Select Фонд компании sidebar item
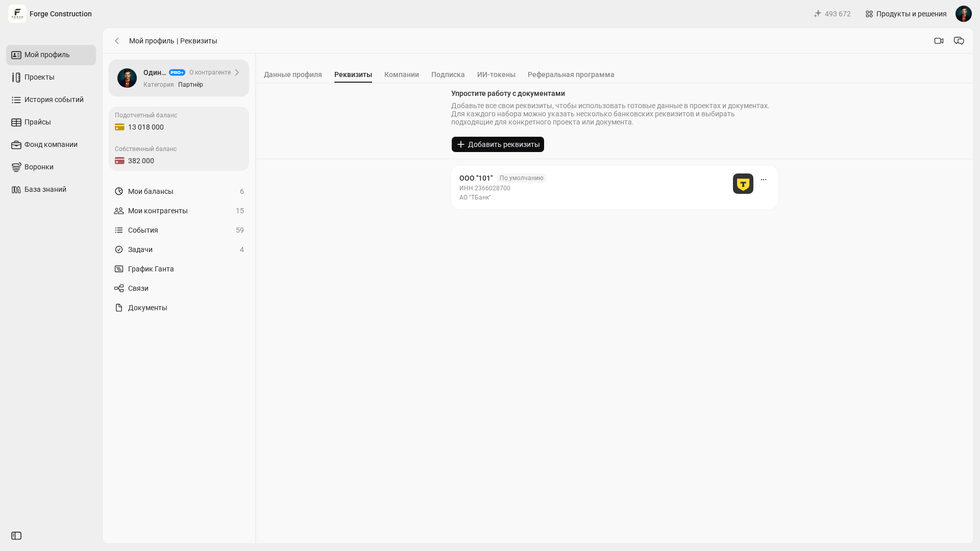Viewport: 980px width, 551px height. (51, 145)
